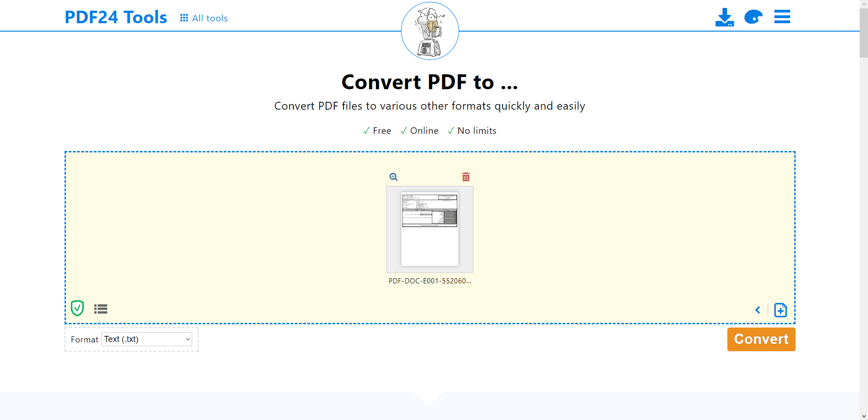Click the PDF24 sheep mascot logo
This screenshot has height=420, width=868.
[430, 31]
